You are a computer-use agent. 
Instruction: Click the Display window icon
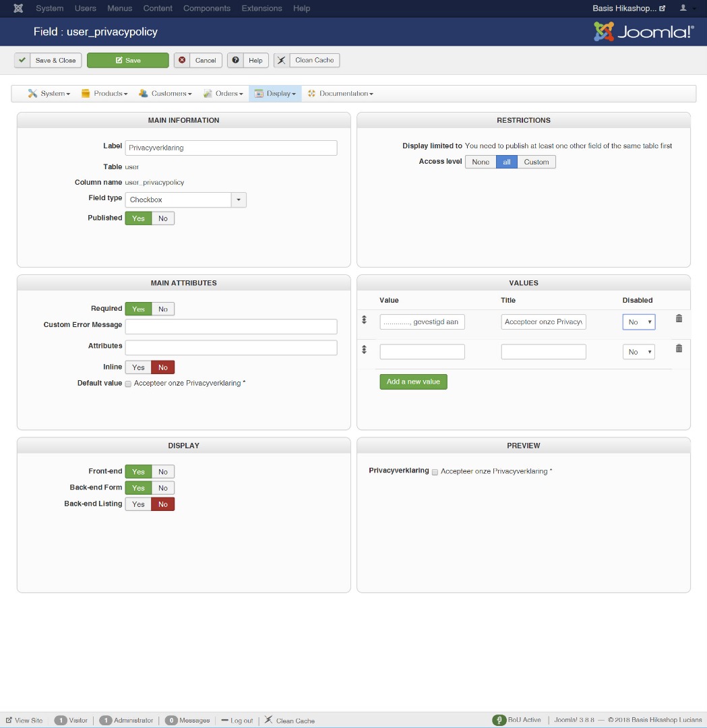click(259, 93)
